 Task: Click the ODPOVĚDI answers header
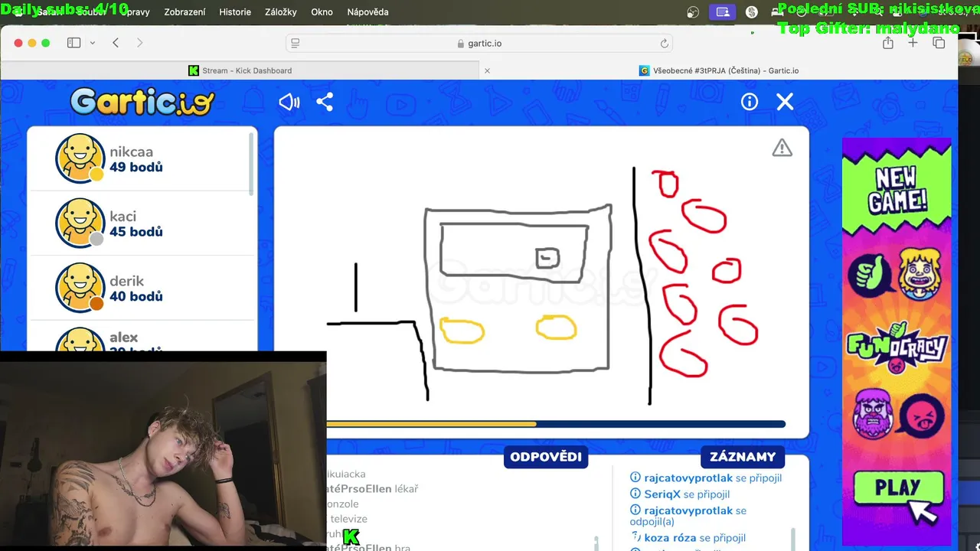546,457
